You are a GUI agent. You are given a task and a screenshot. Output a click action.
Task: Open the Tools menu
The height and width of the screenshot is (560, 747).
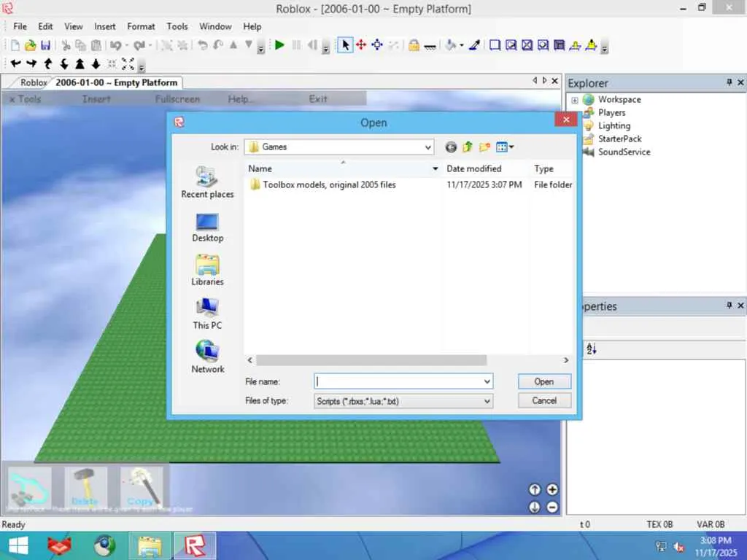(177, 27)
